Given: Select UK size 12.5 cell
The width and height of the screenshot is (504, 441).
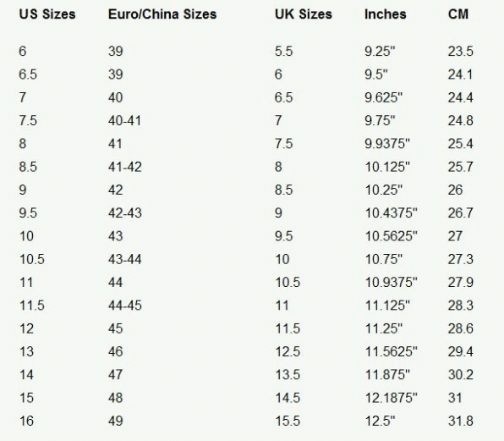Looking at the screenshot, I should 288,351.
